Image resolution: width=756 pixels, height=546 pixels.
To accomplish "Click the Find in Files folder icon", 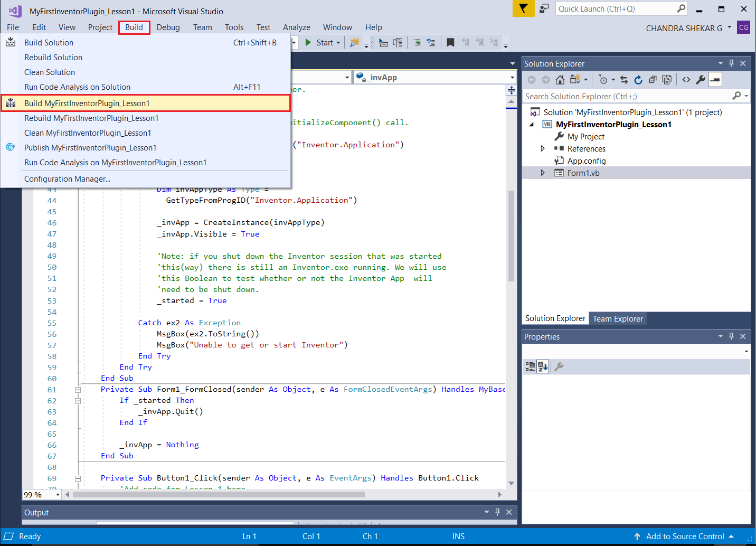I will 354,43.
